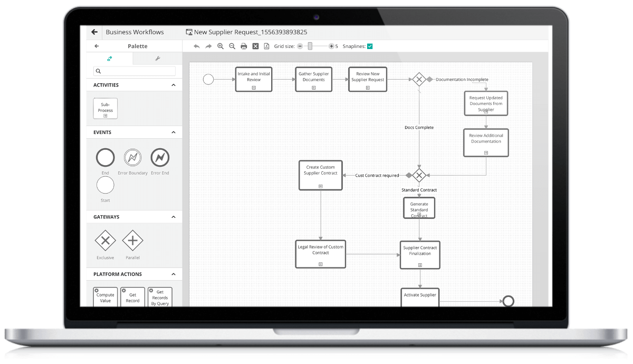Zoom out of the workflow canvas
Viewport: 633px width, 364px height.
click(232, 46)
